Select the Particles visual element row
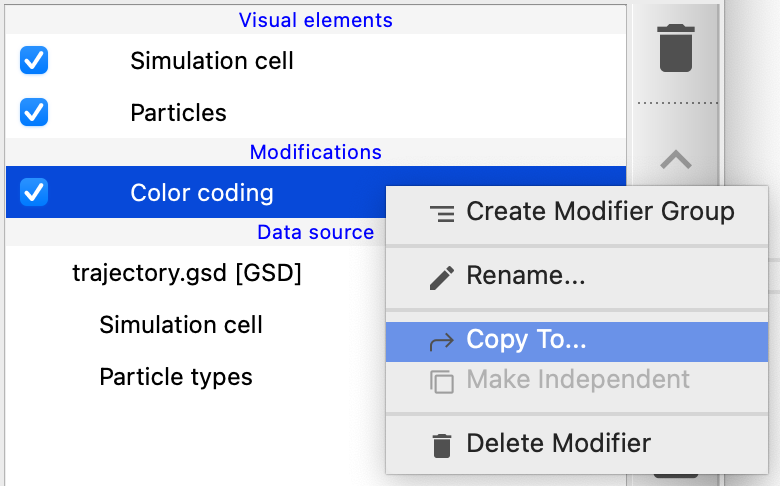The width and height of the screenshot is (780, 486). coord(179,113)
